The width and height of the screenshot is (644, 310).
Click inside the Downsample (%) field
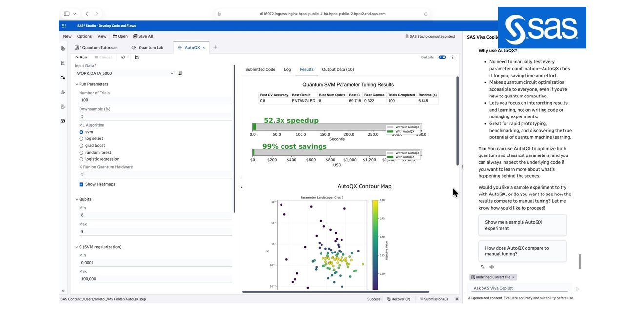click(x=156, y=116)
